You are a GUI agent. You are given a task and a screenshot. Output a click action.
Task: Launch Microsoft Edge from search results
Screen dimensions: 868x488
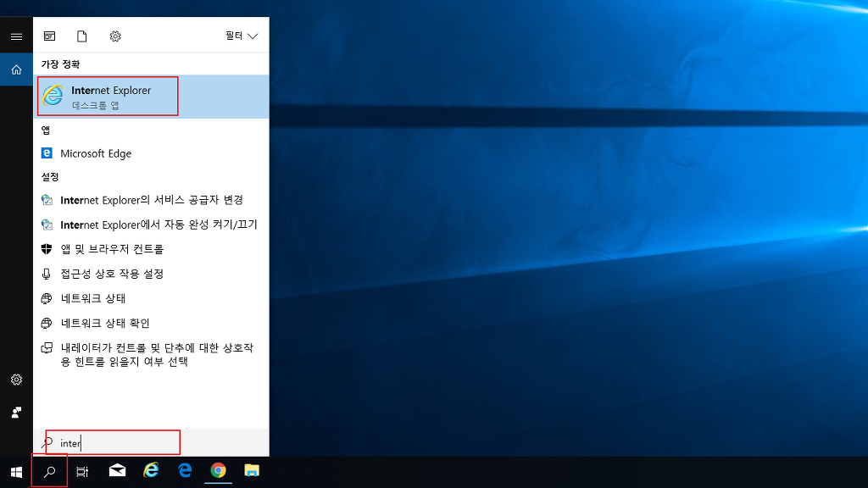(151, 153)
